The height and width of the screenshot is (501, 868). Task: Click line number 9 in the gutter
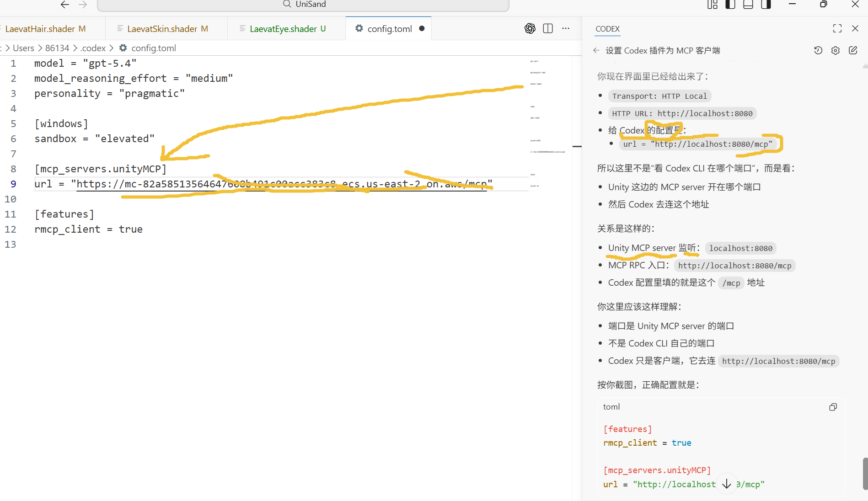click(x=13, y=184)
